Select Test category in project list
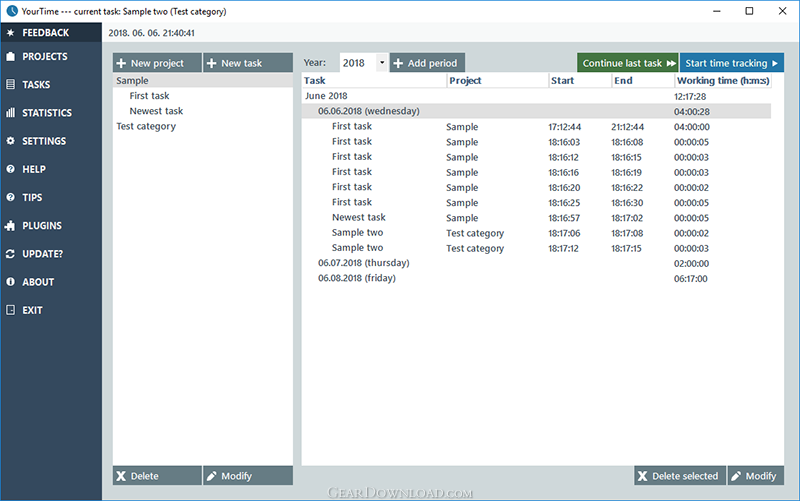The image size is (800, 501). [x=146, y=127]
